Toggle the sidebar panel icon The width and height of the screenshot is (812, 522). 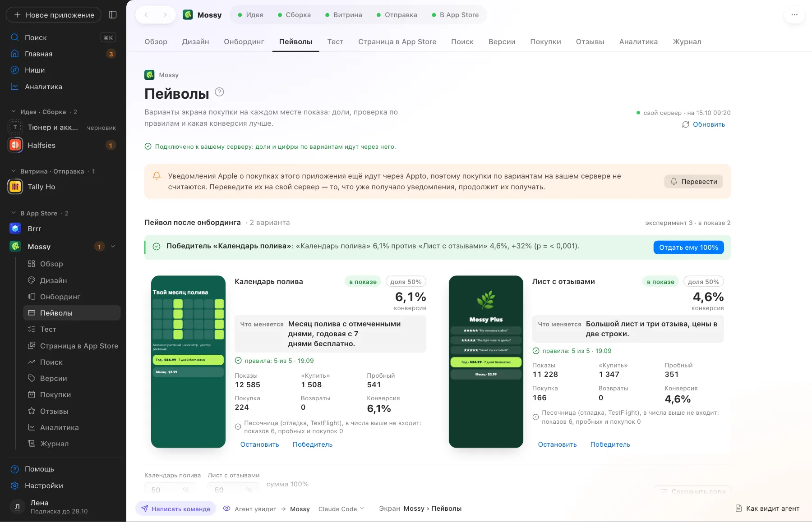(x=113, y=15)
